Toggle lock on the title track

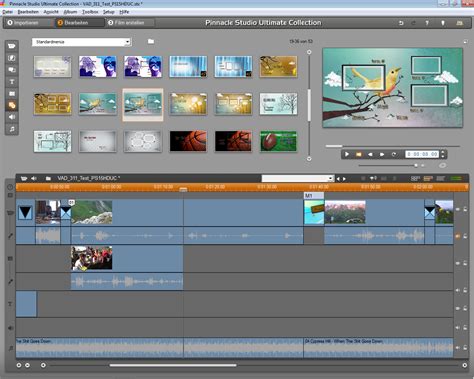coord(465,308)
